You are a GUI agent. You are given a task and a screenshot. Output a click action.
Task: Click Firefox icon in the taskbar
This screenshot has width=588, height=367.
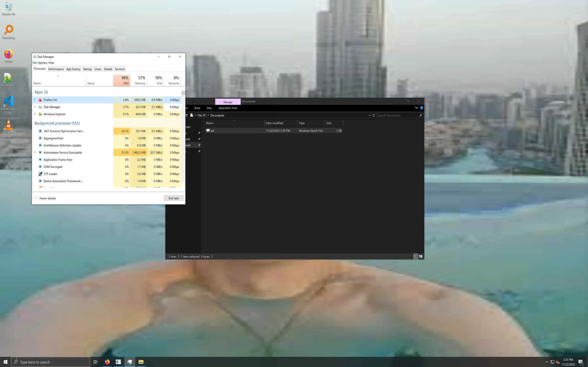click(x=107, y=362)
